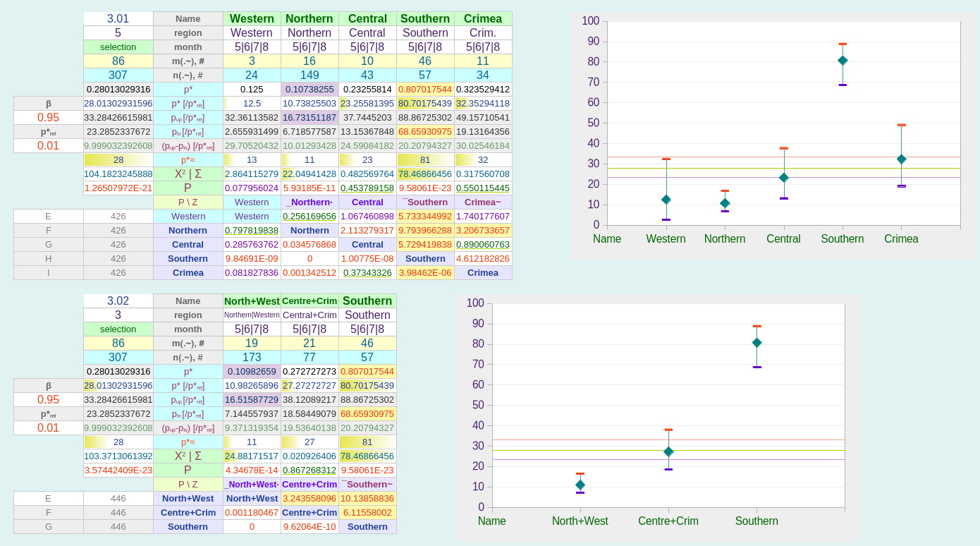Click the cell 9.62064E-10

(x=310, y=527)
